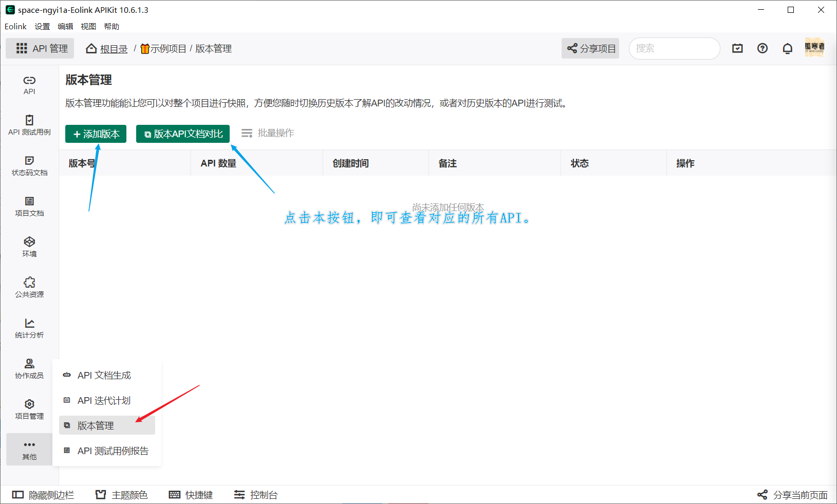
Task: Open the 项目管理 settings panel
Action: [x=29, y=409]
